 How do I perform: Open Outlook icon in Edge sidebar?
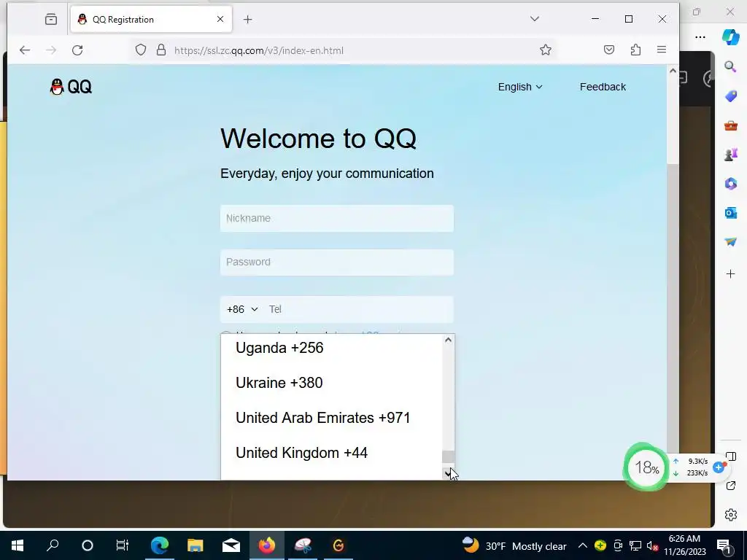730,213
